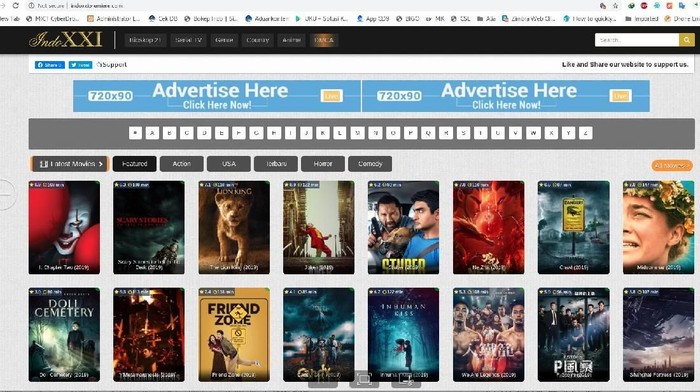Select the Horror category tab

coord(323,164)
